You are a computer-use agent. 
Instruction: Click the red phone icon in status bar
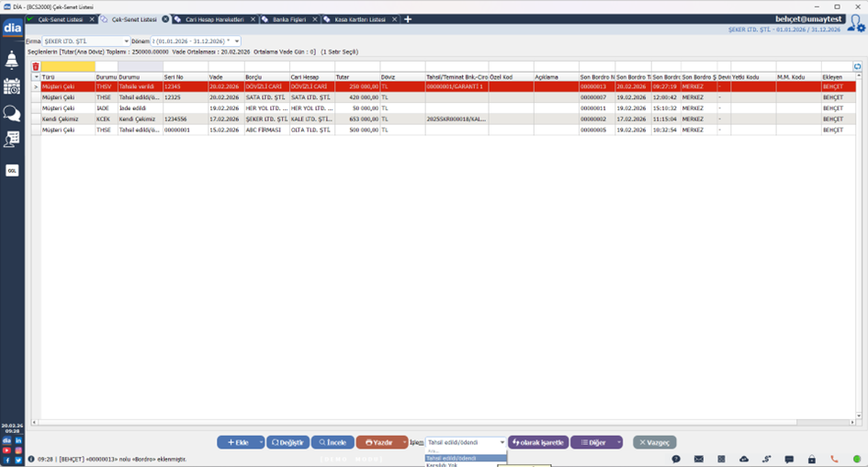(834, 459)
